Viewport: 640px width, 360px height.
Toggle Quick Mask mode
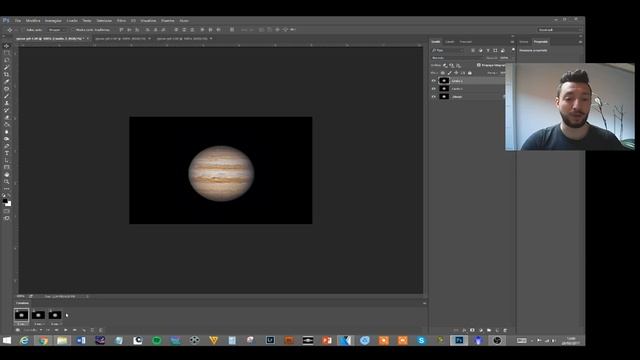pyautogui.click(x=7, y=211)
